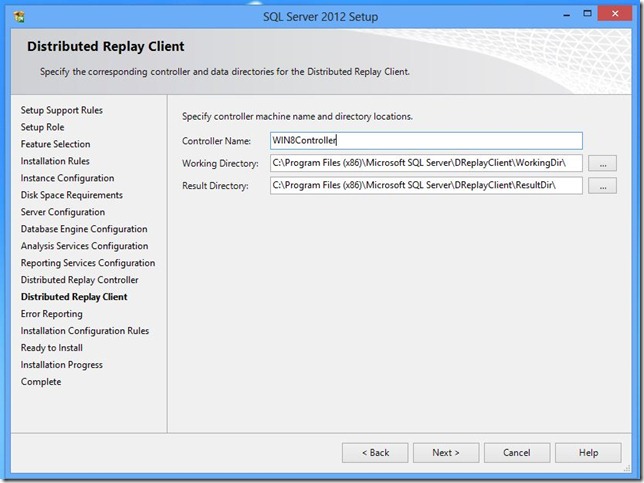Image resolution: width=644 pixels, height=483 pixels.
Task: Select the bold Distributed Replay Client step
Action: (74, 297)
